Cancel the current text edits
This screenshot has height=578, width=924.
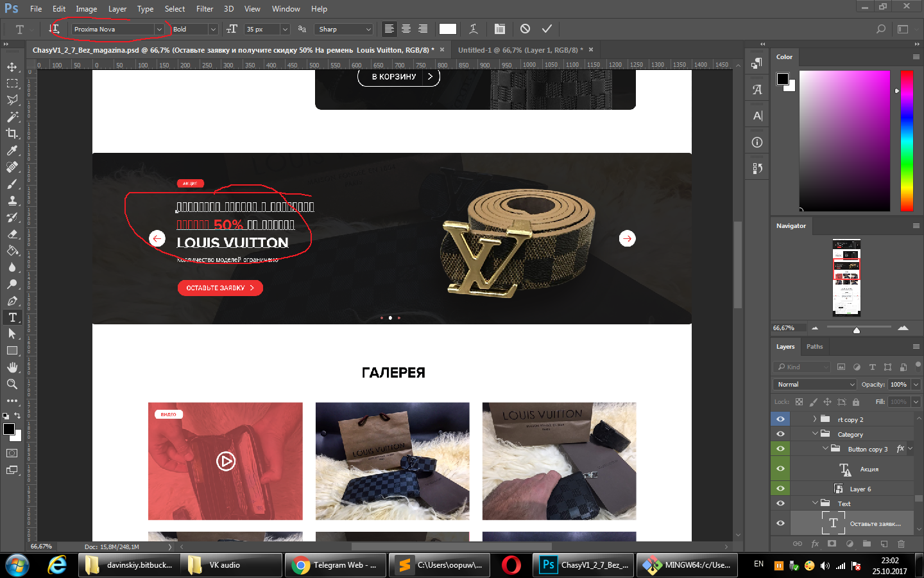tap(525, 29)
